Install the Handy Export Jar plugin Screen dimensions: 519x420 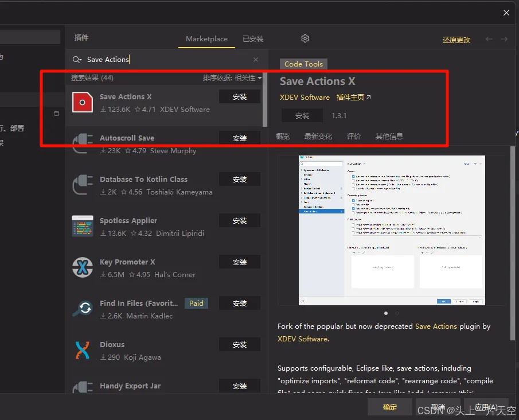point(240,386)
